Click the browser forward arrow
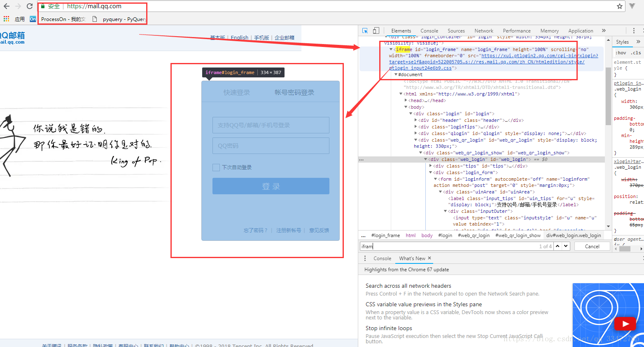Viewport: 644px width, 347px height. click(x=18, y=6)
